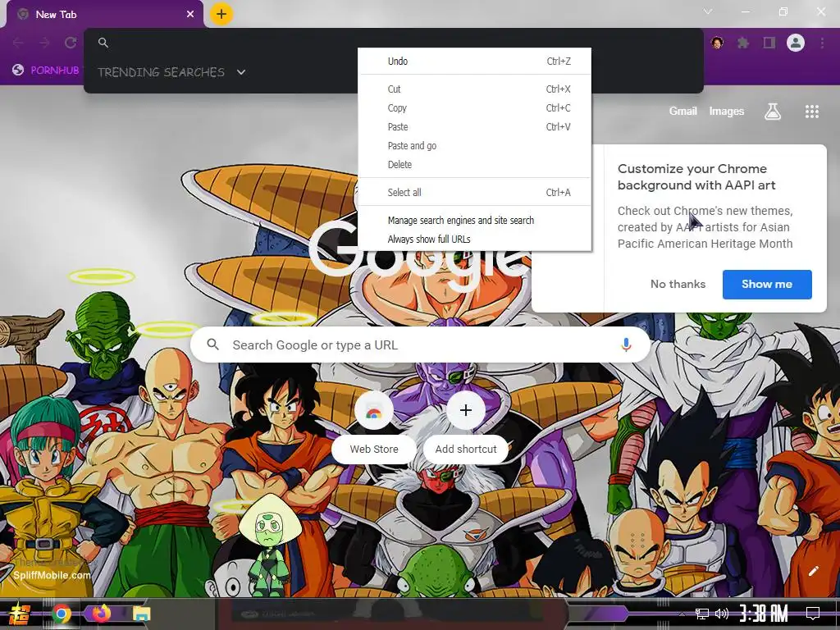Viewport: 840px width, 630px height.
Task: Open Manage search engines and site search
Action: click(475, 220)
